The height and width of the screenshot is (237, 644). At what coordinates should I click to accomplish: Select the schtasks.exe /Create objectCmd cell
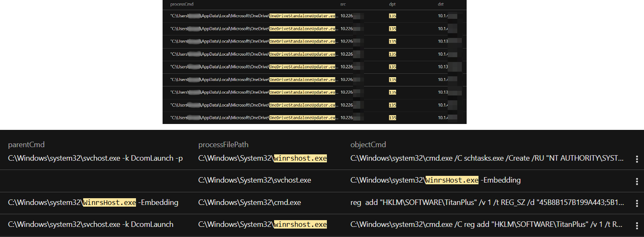[x=487, y=159]
